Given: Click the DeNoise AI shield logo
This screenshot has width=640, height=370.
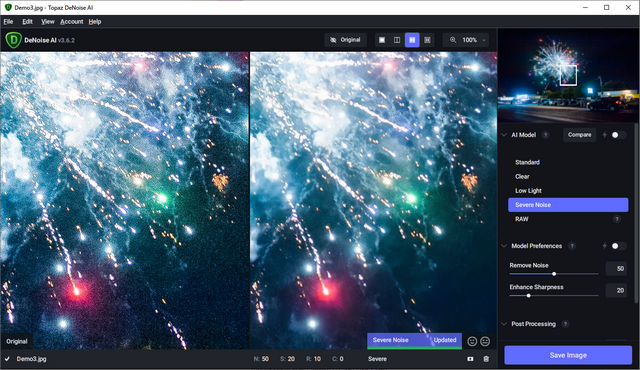Looking at the screenshot, I should [x=13, y=40].
